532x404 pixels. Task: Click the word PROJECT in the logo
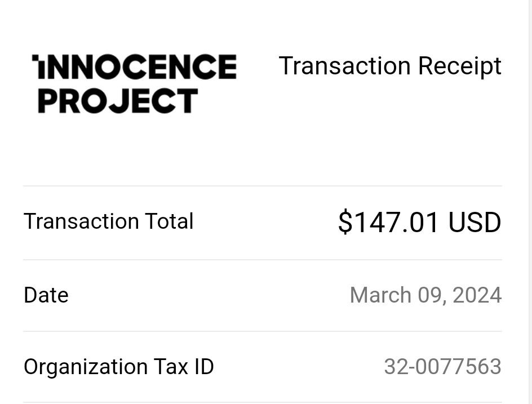pos(118,101)
